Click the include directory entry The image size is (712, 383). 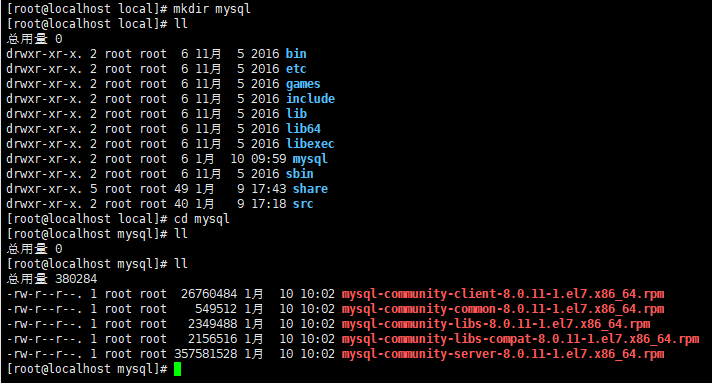tap(310, 99)
